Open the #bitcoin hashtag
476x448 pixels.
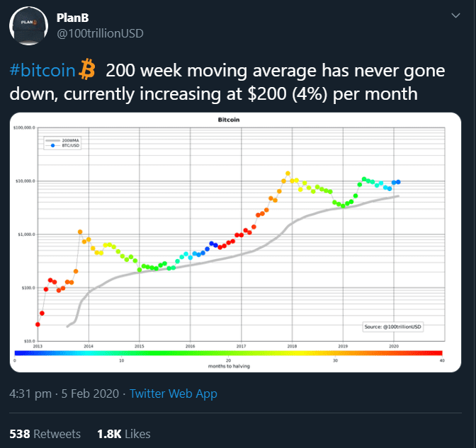[x=42, y=71]
